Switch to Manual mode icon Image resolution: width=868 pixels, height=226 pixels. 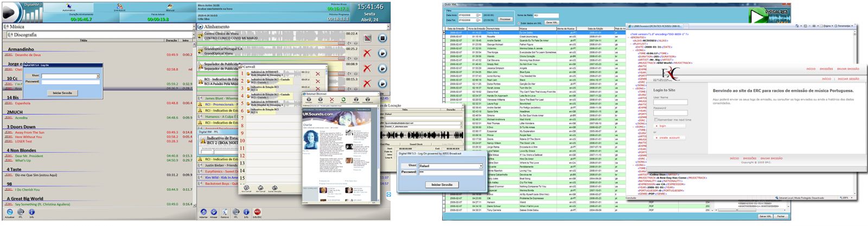170,7
